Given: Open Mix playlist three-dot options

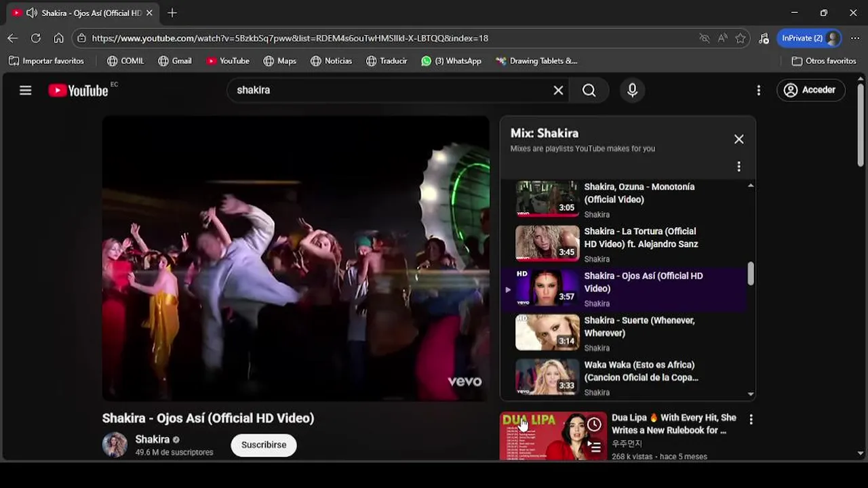Looking at the screenshot, I should (x=739, y=166).
